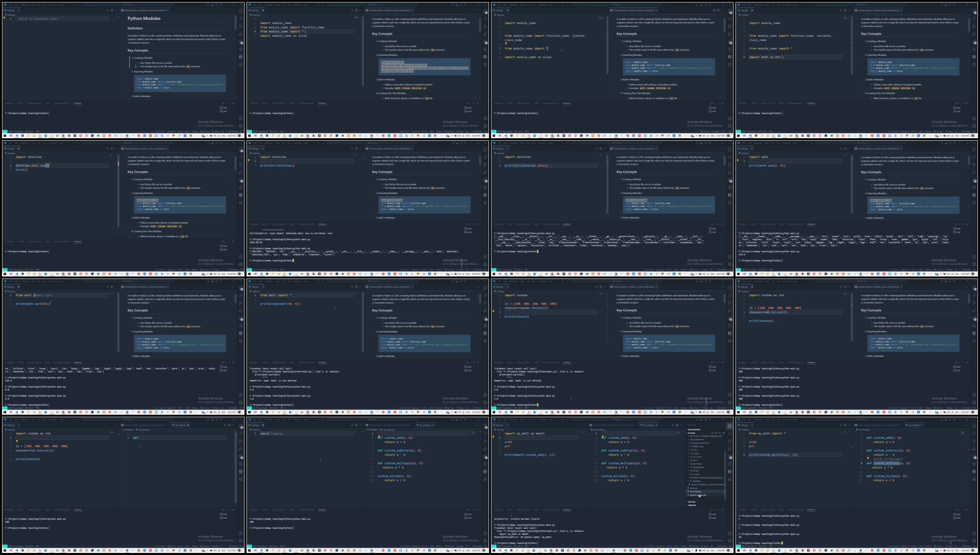
Task: Click Windows Start button in 'from my_math import *' frame
Action: pyautogui.click(x=738, y=550)
